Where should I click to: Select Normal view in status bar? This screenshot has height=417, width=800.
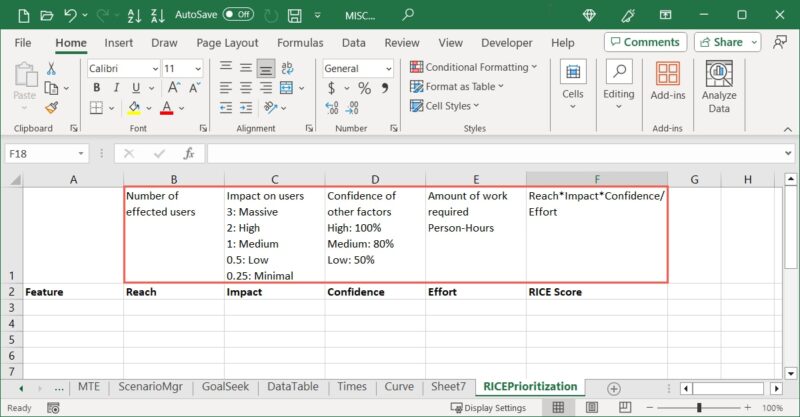pos(559,407)
